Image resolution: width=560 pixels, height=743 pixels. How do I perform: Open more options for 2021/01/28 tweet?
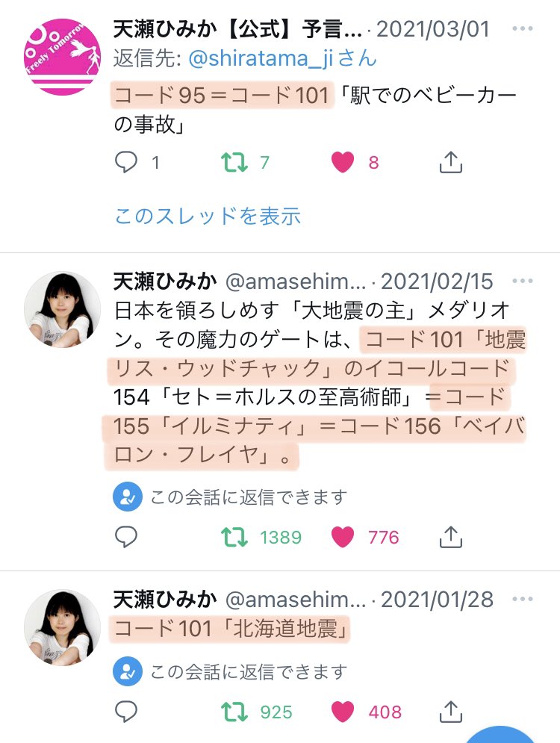coord(523,599)
